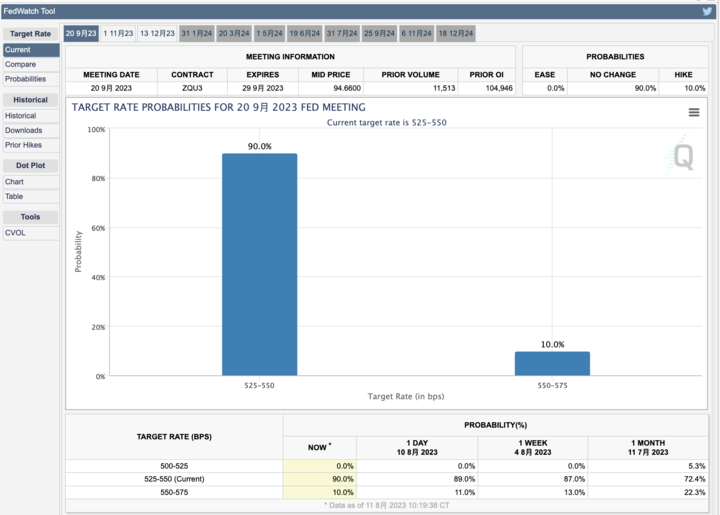Viewport: 720px width, 515px height.
Task: Click the 90.0% bar for 525-550
Action: pos(259,264)
